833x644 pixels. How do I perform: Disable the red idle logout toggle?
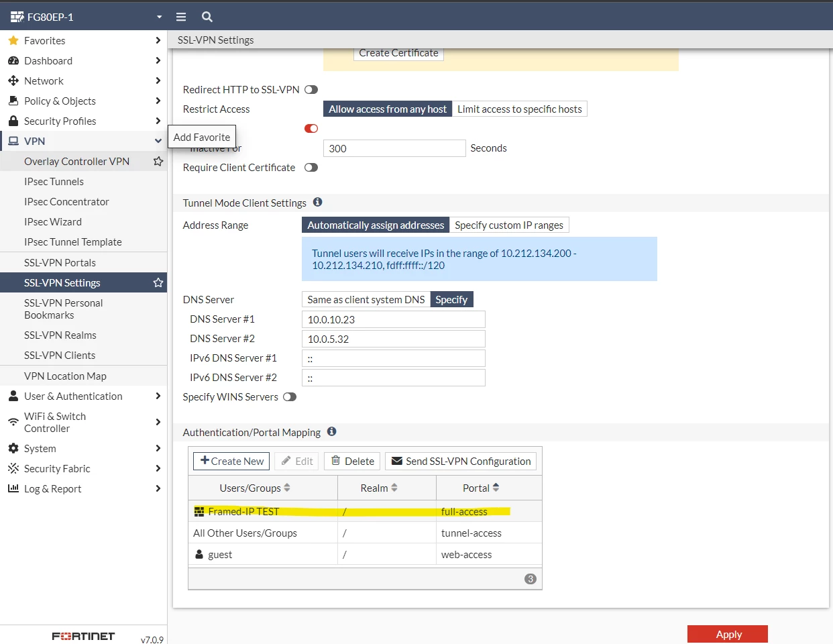[x=311, y=128]
